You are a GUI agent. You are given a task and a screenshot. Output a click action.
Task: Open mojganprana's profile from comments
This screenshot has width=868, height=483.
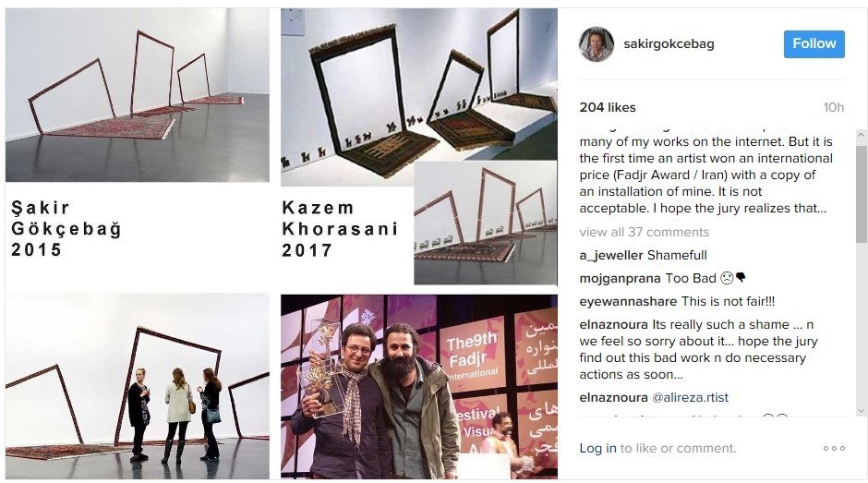click(620, 279)
